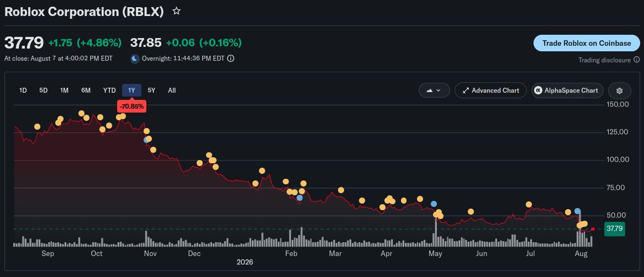
Task: Select the All time range
Action: point(172,90)
